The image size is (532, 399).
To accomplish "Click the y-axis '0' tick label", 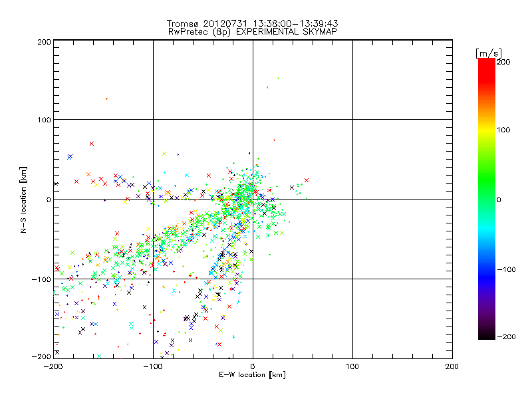I will point(49,199).
